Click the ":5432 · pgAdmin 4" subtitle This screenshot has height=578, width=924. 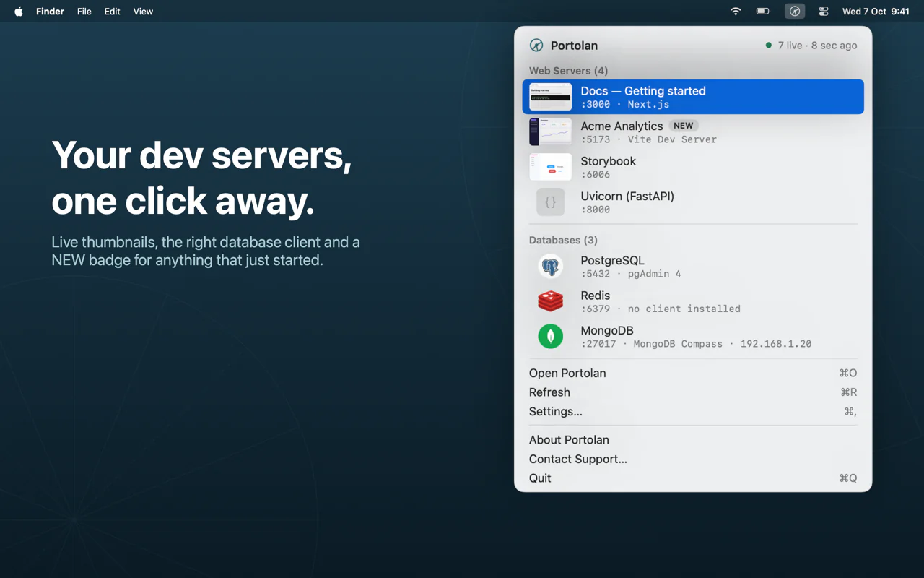point(631,274)
